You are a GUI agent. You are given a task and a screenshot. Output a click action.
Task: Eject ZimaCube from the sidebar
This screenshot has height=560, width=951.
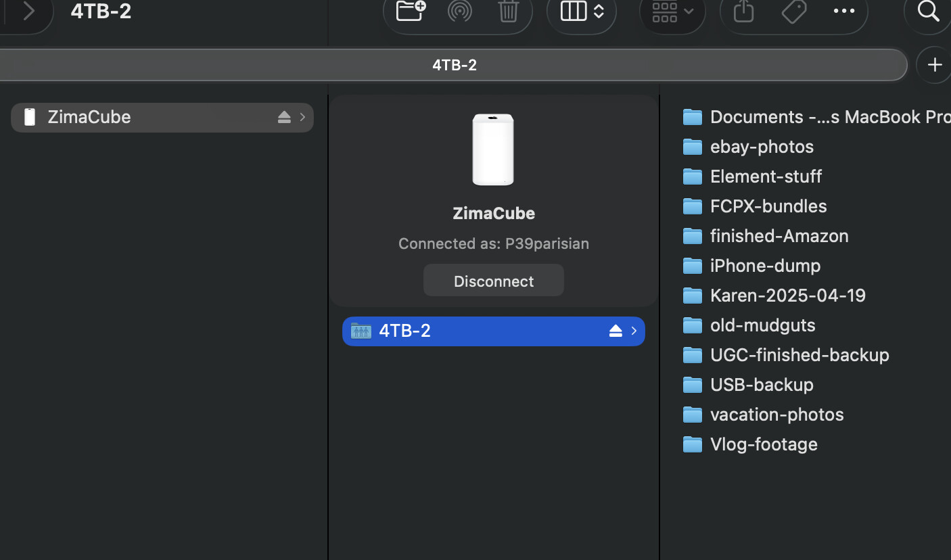point(284,118)
